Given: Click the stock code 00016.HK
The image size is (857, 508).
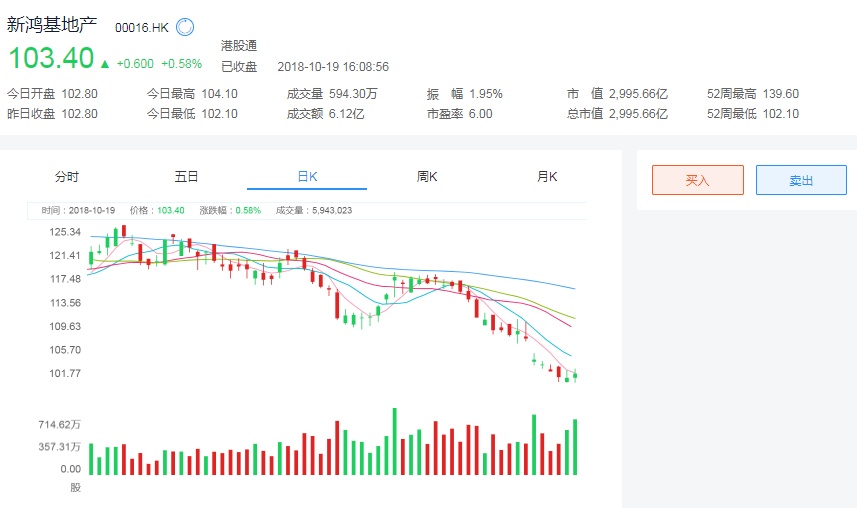Looking at the screenshot, I should pyautogui.click(x=141, y=28).
